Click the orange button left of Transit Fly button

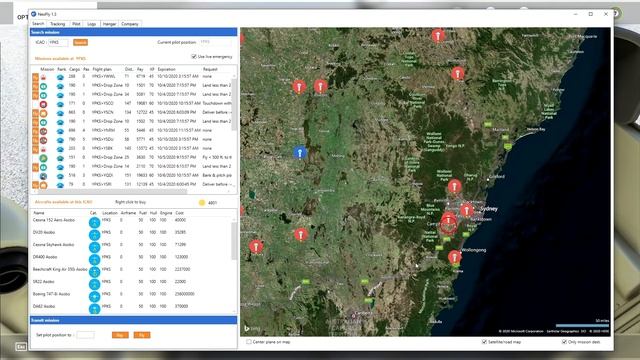click(120, 335)
